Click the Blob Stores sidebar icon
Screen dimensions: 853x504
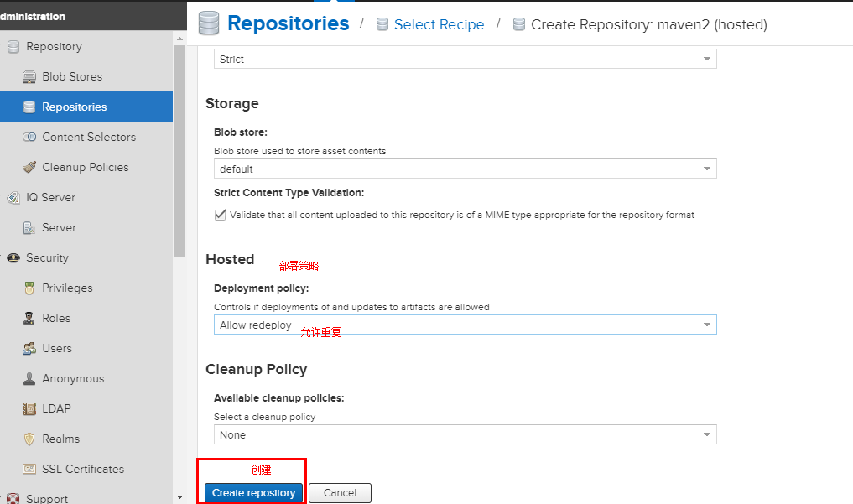29,77
